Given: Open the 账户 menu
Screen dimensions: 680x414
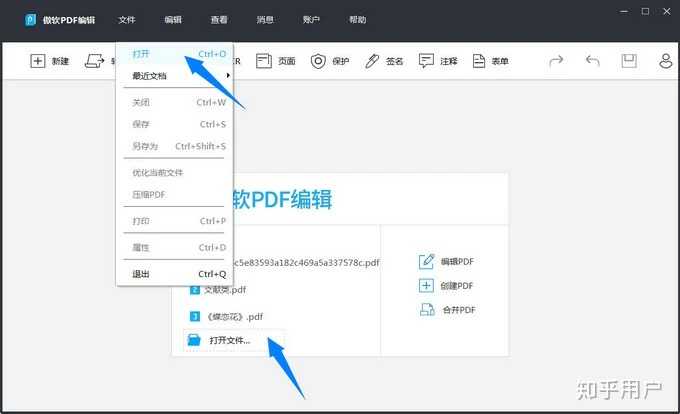Looking at the screenshot, I should (311, 20).
